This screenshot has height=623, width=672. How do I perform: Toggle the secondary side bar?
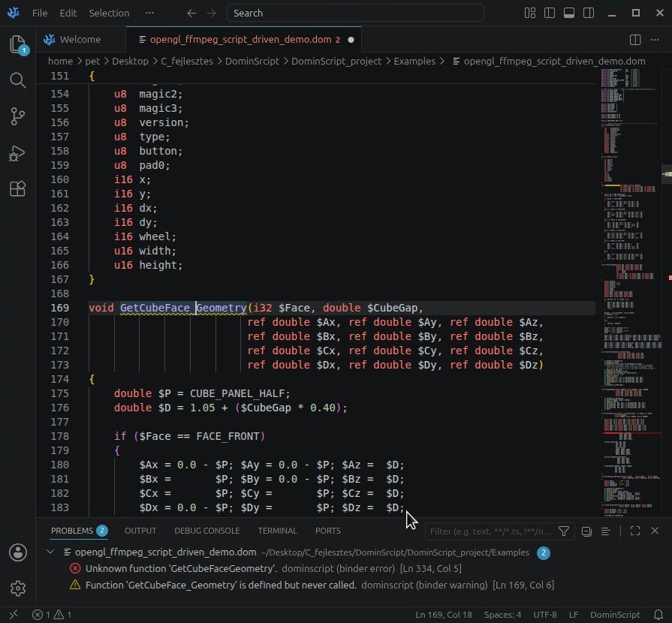tap(589, 14)
